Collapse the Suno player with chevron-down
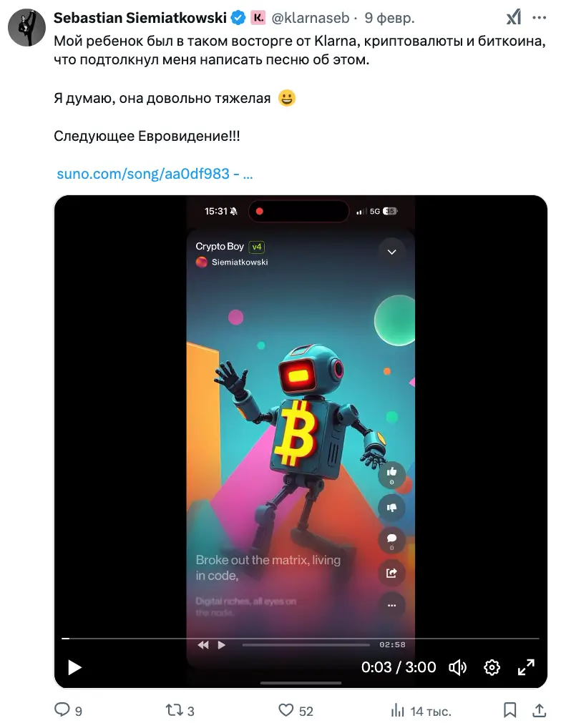 click(391, 252)
